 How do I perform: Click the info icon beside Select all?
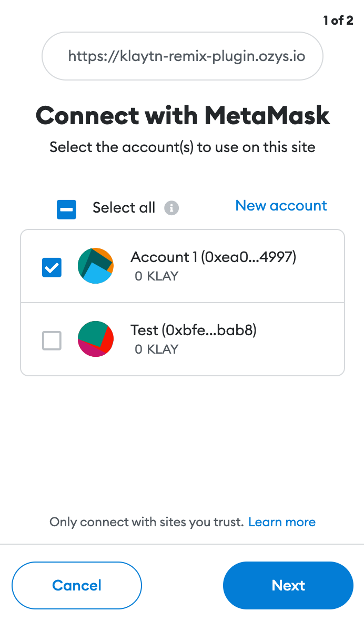point(171,208)
